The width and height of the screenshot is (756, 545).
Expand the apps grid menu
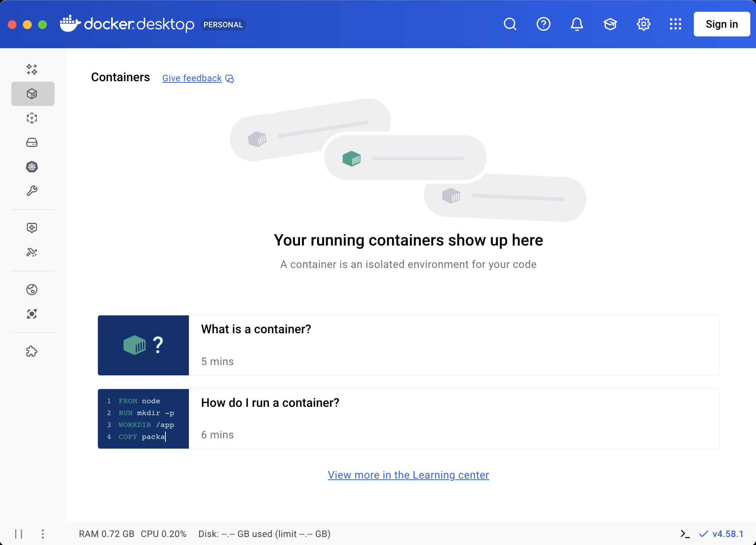pos(675,24)
